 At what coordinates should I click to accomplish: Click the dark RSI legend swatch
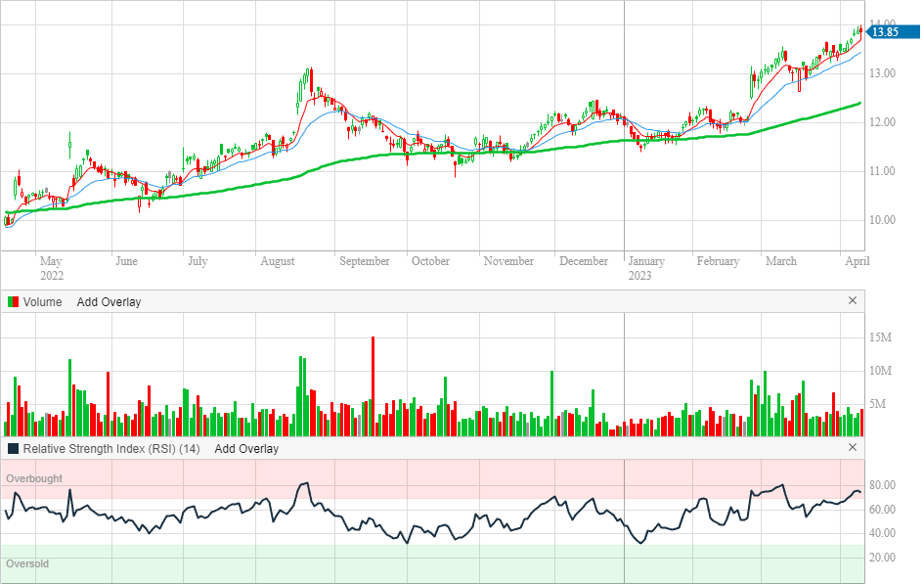13,449
